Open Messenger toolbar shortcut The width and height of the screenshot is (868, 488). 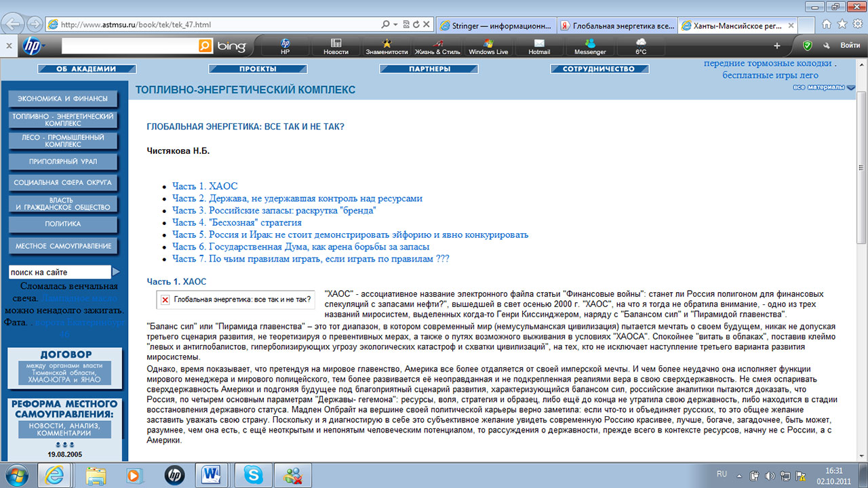tap(590, 46)
